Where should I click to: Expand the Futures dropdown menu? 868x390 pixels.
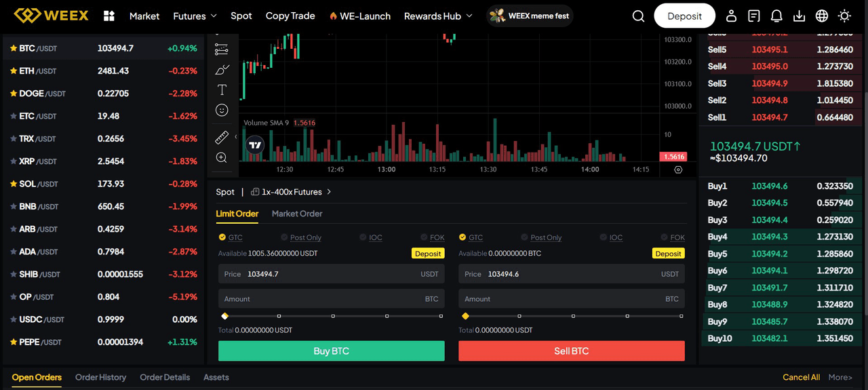pos(195,16)
